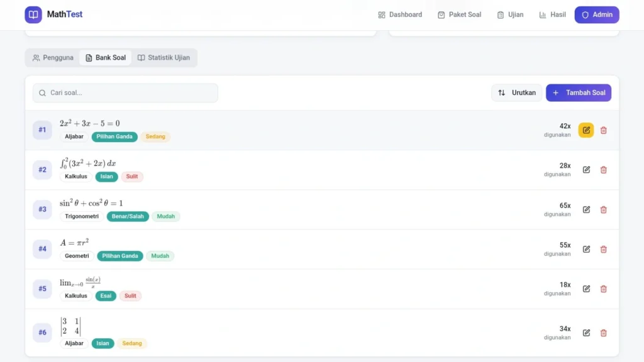Select the #2 number badge
The width and height of the screenshot is (644, 362).
(x=42, y=170)
